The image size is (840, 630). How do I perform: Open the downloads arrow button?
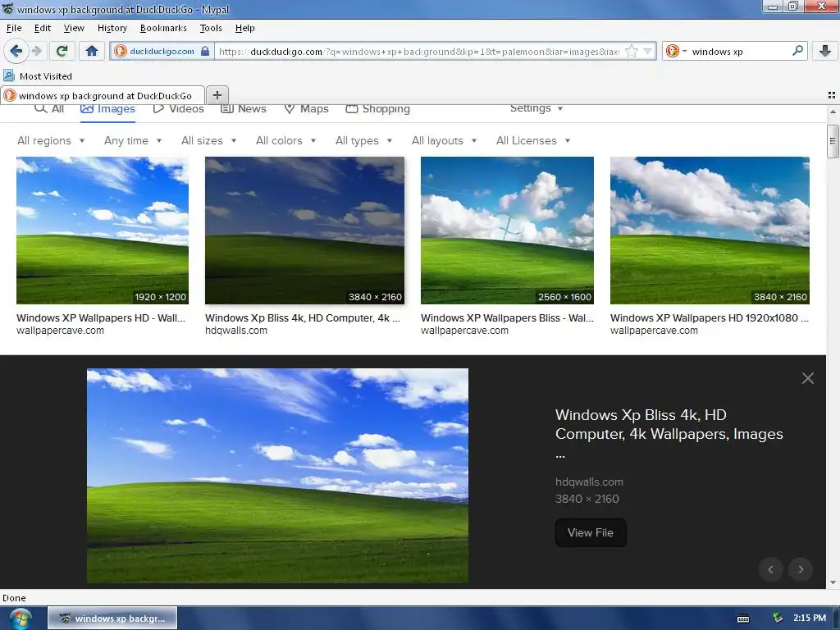(825, 51)
